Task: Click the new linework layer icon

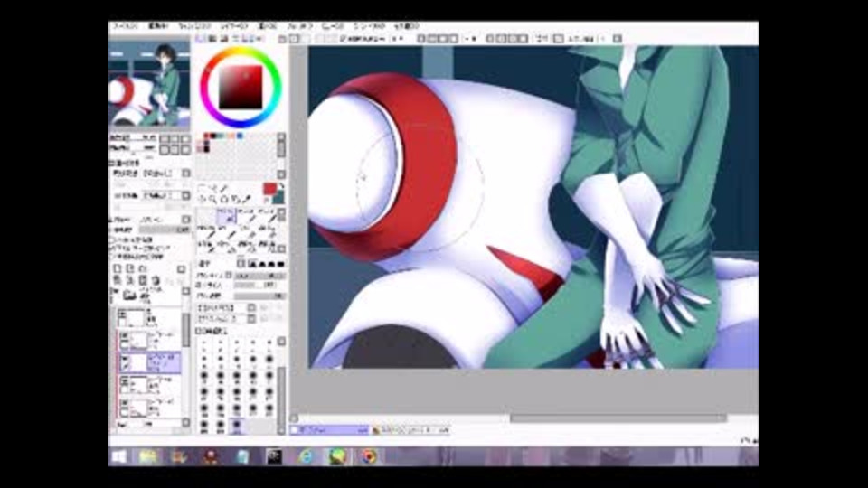Action: pyautogui.click(x=130, y=269)
